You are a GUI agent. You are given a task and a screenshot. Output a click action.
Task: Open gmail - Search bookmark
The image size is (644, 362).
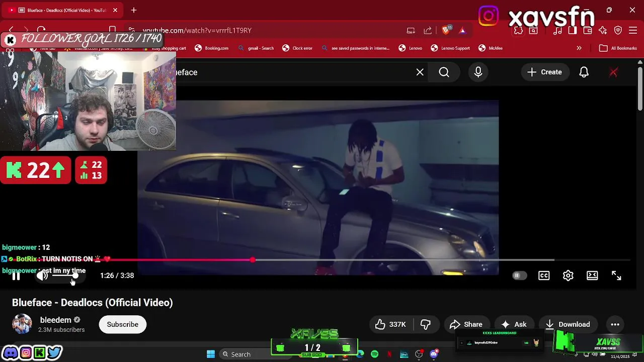tap(256, 48)
